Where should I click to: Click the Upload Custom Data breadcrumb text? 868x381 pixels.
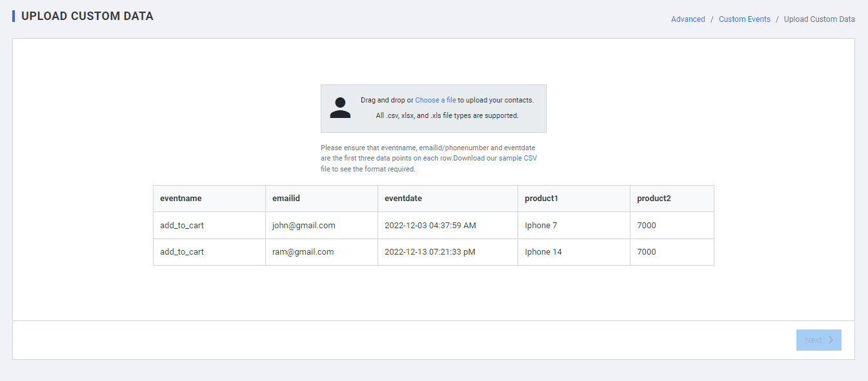coord(819,19)
